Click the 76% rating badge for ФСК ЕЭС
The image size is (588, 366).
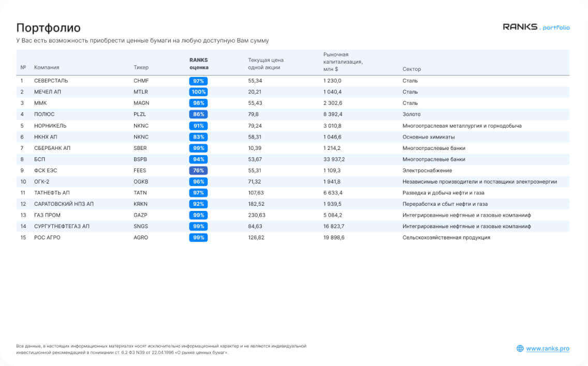(198, 171)
